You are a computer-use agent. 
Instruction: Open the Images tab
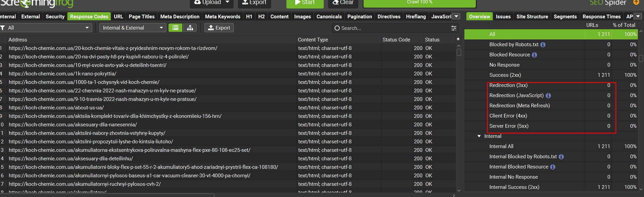[302, 16]
